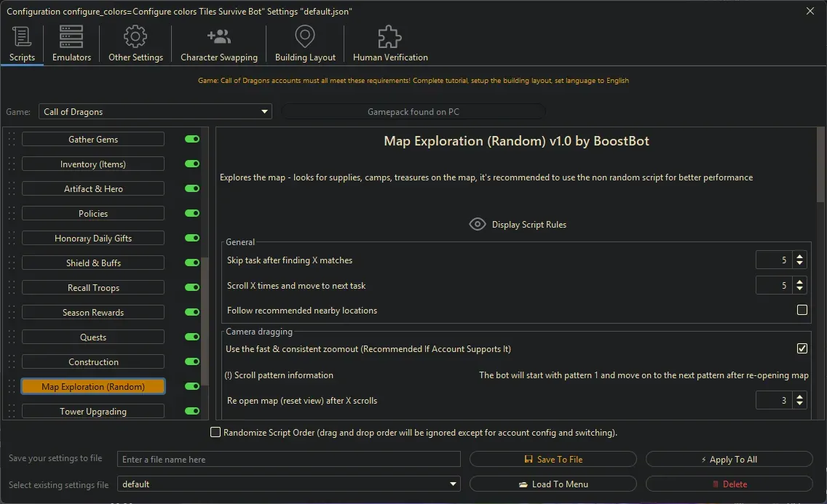Image resolution: width=827 pixels, height=504 pixels.
Task: Select the Tower Upgrading script
Action: pos(93,412)
